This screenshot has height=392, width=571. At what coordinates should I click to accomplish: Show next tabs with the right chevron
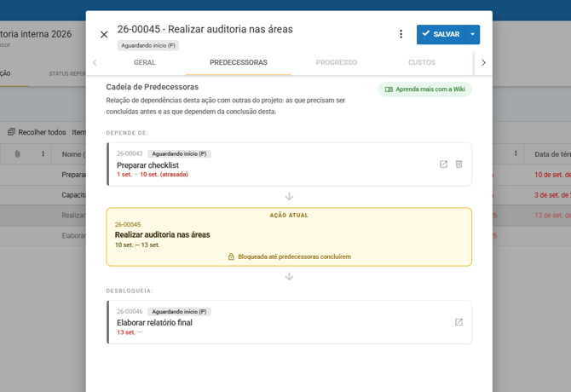pyautogui.click(x=483, y=62)
